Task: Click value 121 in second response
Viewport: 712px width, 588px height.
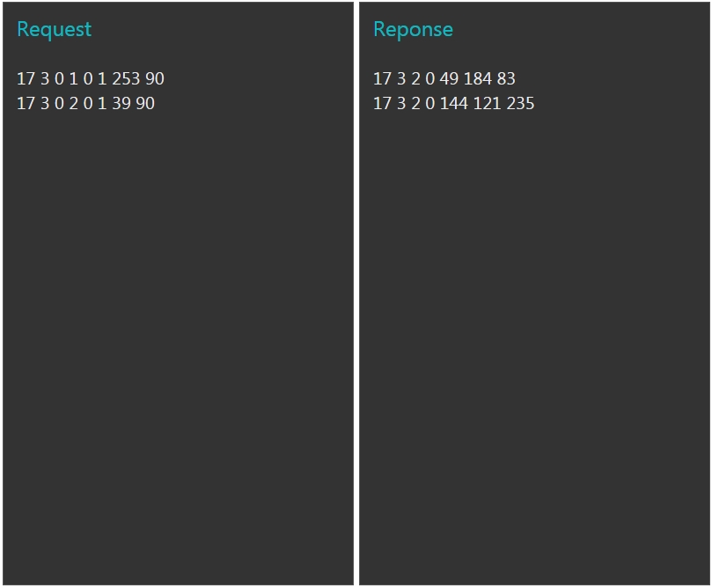Action: 487,104
